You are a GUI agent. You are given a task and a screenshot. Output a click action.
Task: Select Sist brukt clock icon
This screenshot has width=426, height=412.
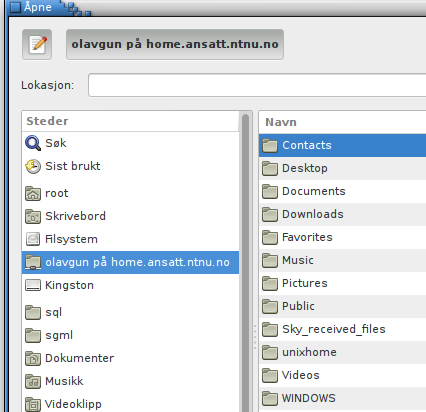click(x=33, y=166)
